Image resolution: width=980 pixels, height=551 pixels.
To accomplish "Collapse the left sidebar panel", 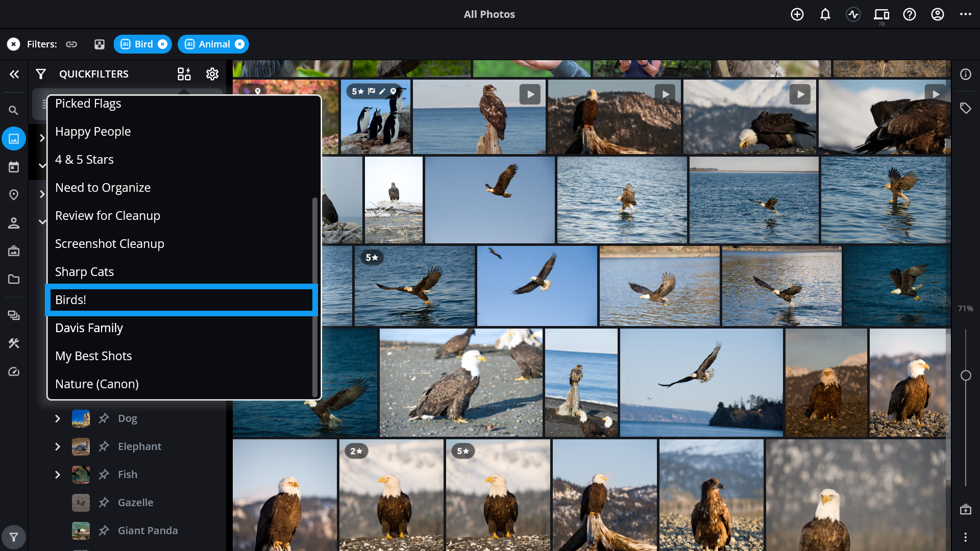I will 14,74.
